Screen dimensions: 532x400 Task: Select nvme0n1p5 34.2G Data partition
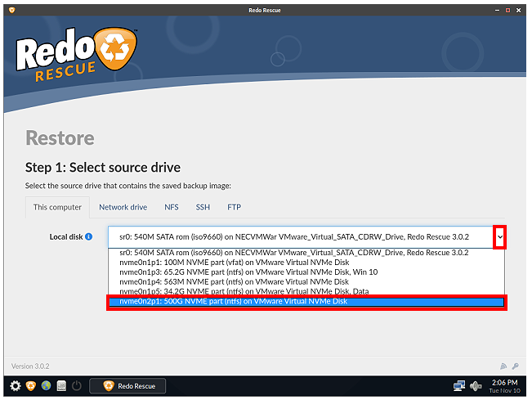point(306,291)
